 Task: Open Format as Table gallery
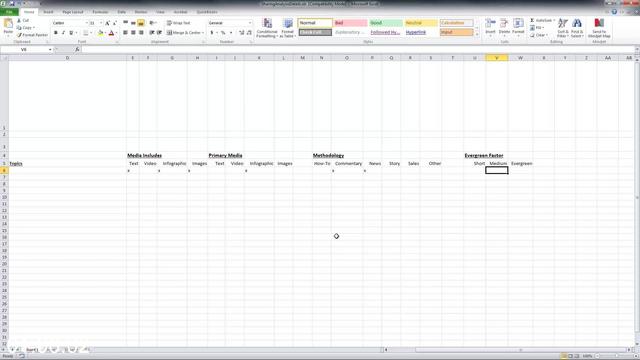point(287,28)
